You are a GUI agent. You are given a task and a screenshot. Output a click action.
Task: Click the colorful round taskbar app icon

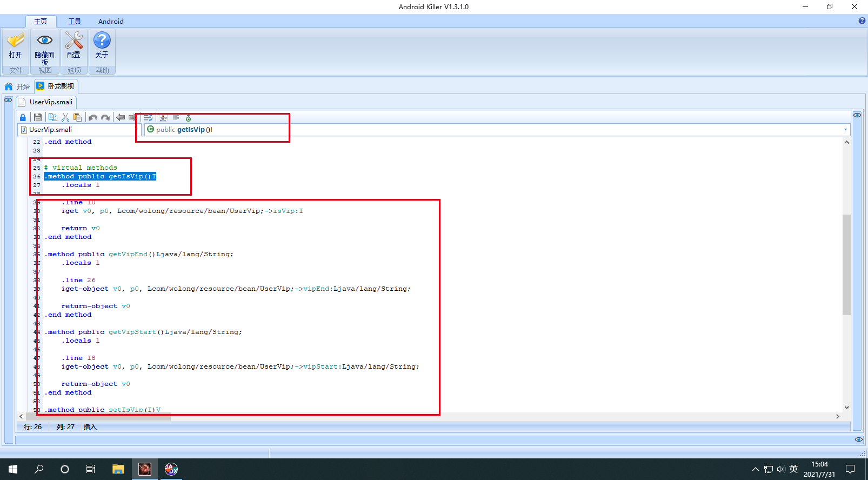click(x=171, y=469)
